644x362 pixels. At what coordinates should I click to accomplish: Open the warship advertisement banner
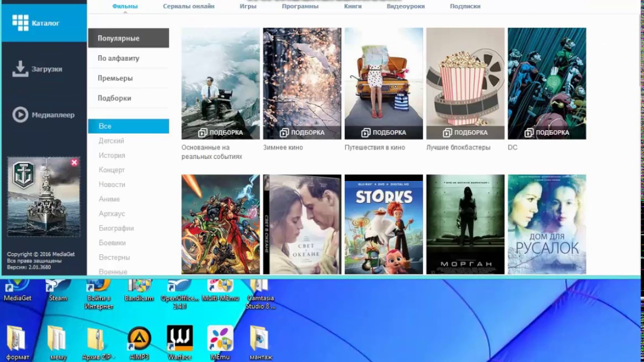click(x=44, y=197)
